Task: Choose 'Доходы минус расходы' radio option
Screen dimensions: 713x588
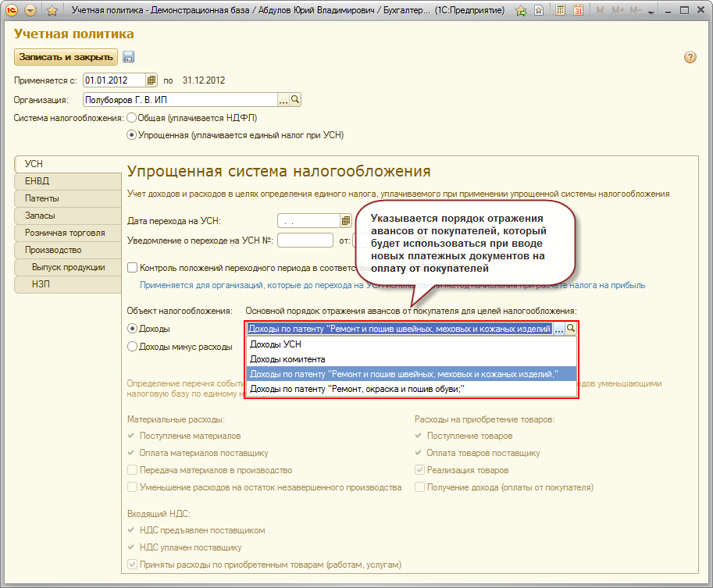Action: pos(132,347)
